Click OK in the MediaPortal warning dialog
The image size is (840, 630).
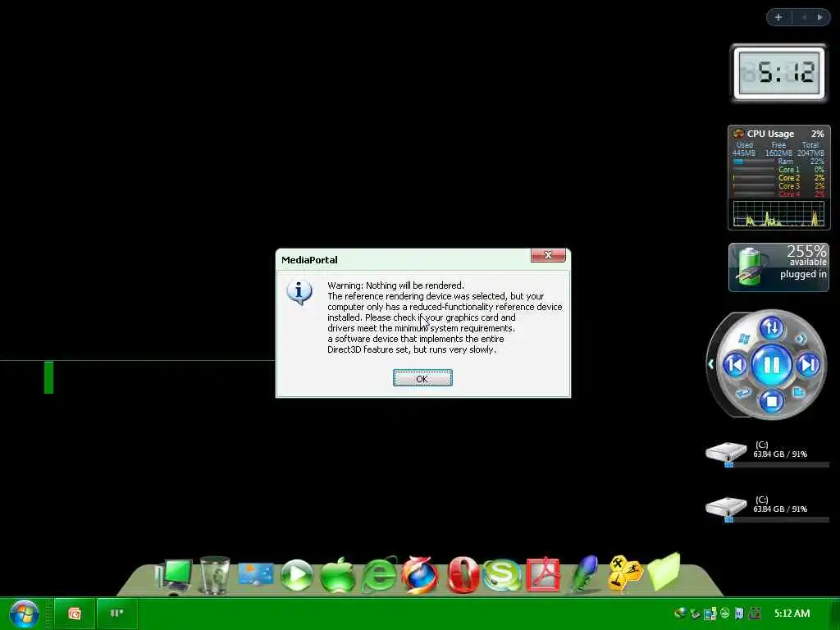(422, 378)
